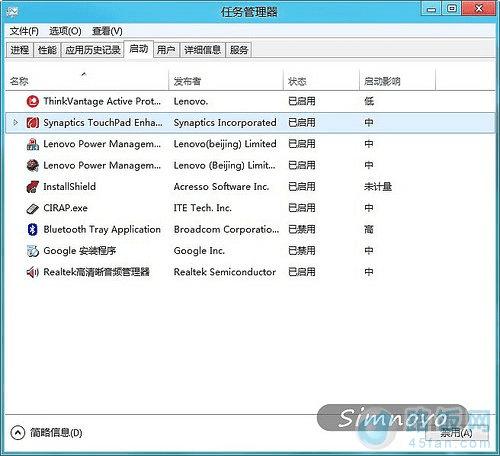Click 高 impact in Bluetooth row

[369, 229]
